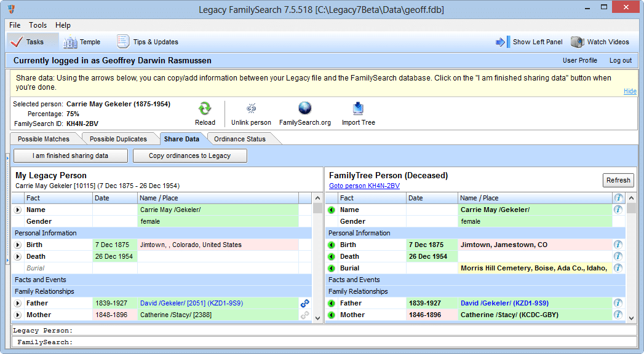The height and width of the screenshot is (354, 644).
Task: Click info icon on FamilyTree Mother row
Action: pyautogui.click(x=618, y=315)
